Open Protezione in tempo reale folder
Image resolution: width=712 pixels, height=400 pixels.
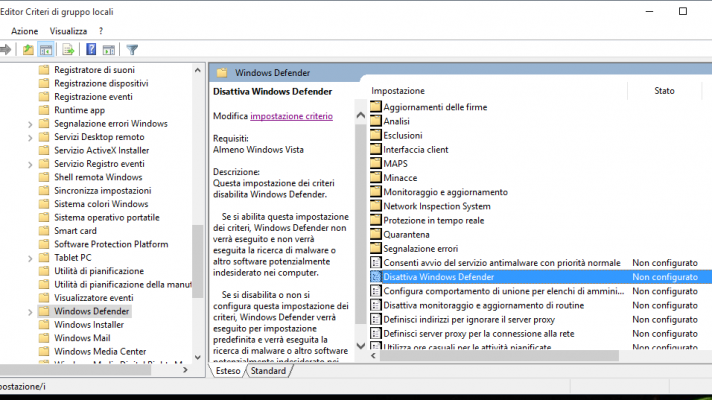coord(427,220)
